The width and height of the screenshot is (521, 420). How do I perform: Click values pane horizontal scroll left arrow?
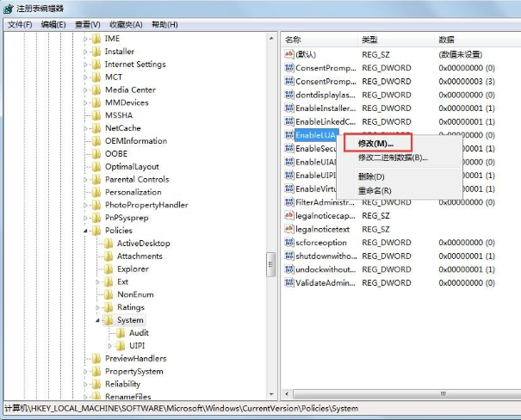pyautogui.click(x=287, y=394)
